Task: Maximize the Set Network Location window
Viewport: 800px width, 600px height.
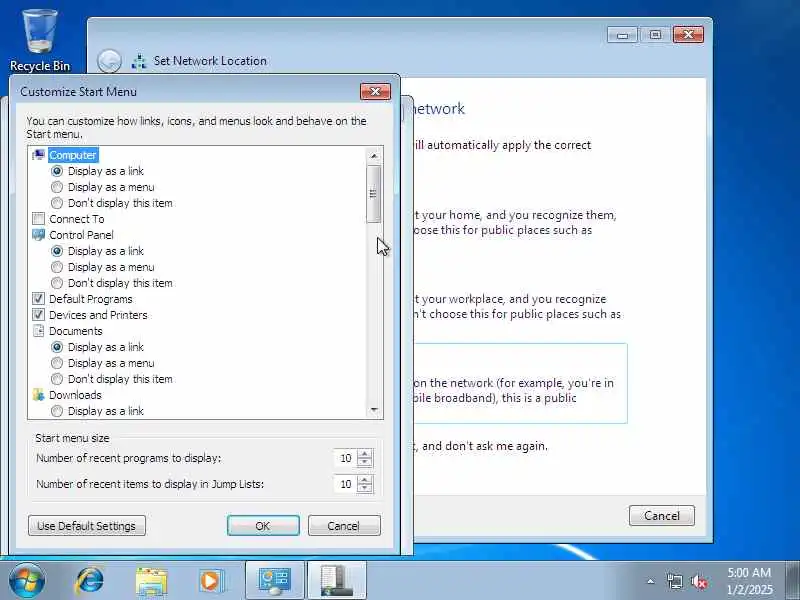Action: (x=656, y=35)
